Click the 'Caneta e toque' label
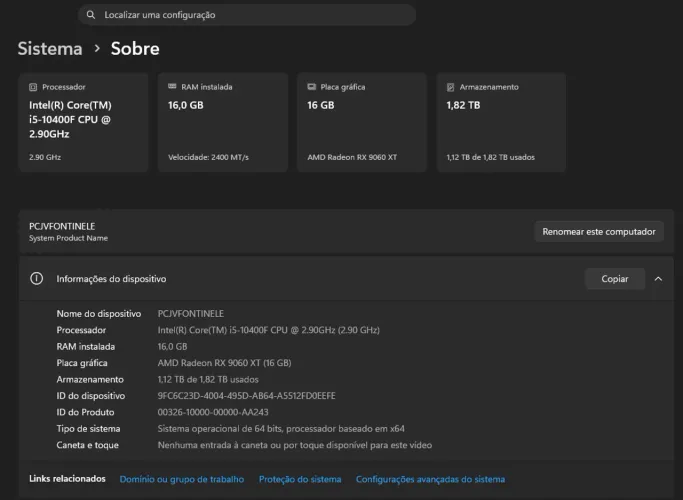 click(x=88, y=445)
